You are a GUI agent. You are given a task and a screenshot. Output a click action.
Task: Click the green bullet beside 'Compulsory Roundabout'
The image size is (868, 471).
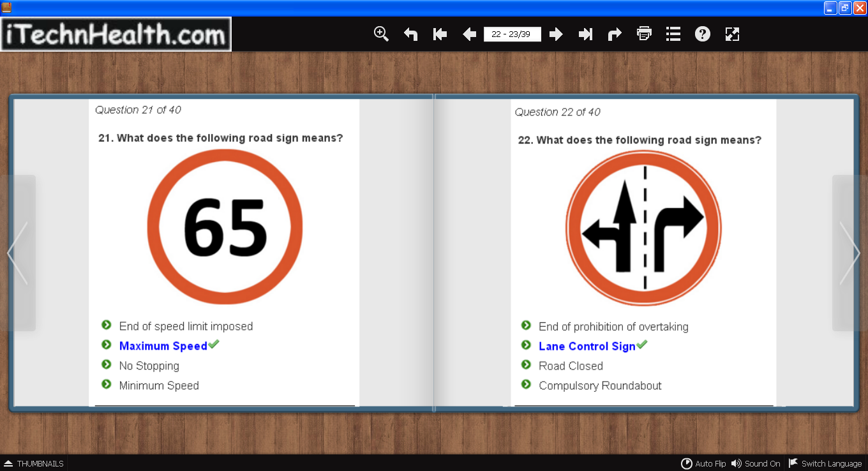(x=526, y=384)
